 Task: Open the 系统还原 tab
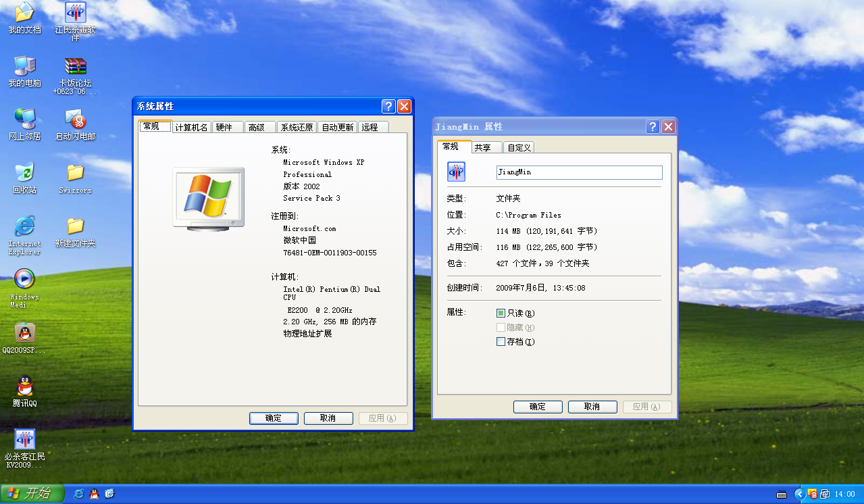(297, 127)
